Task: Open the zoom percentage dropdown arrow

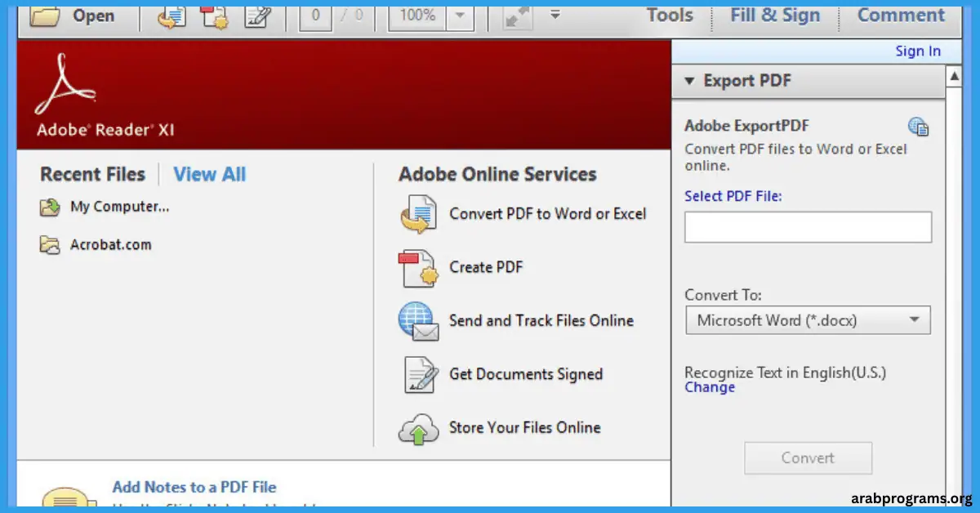Action: coord(460,16)
